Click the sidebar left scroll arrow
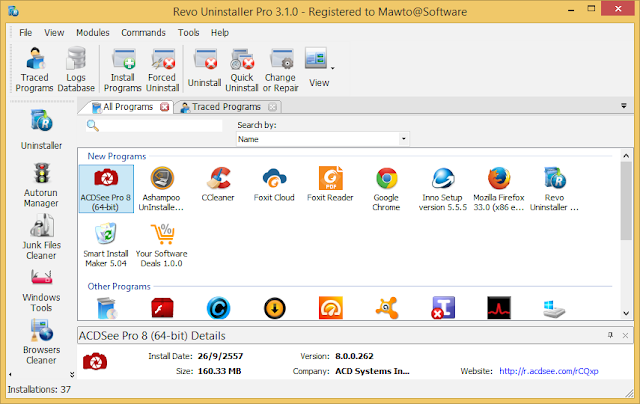640x404 pixels. 10,374
